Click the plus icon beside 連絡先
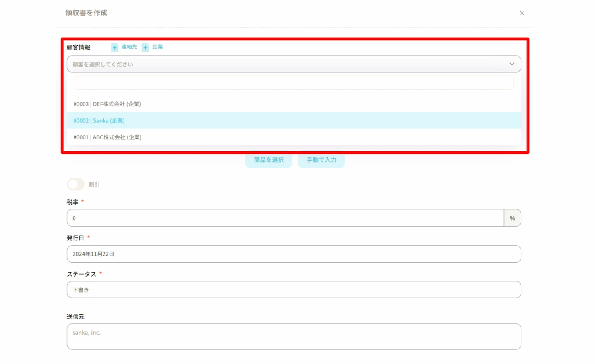The width and height of the screenshot is (596, 364). coord(115,48)
